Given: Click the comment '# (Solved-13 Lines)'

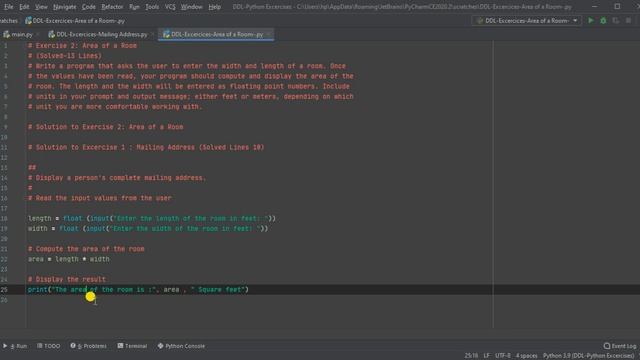Looking at the screenshot, I should point(64,56).
